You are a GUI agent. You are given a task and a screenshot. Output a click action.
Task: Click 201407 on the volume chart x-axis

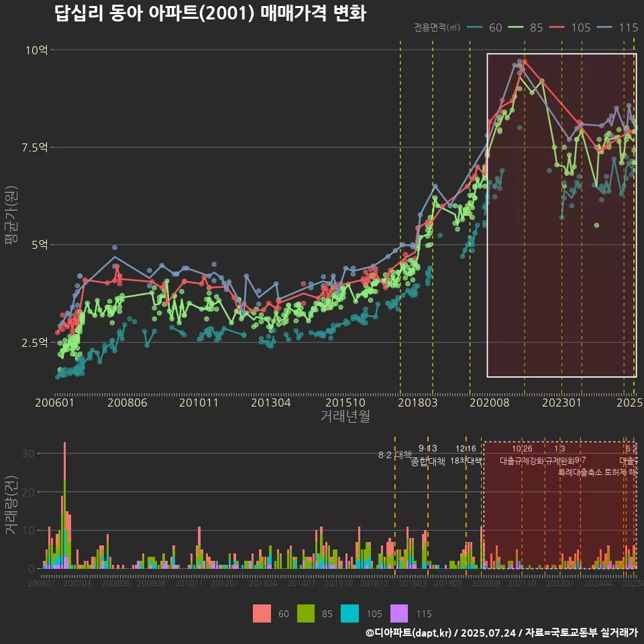pos(301,583)
